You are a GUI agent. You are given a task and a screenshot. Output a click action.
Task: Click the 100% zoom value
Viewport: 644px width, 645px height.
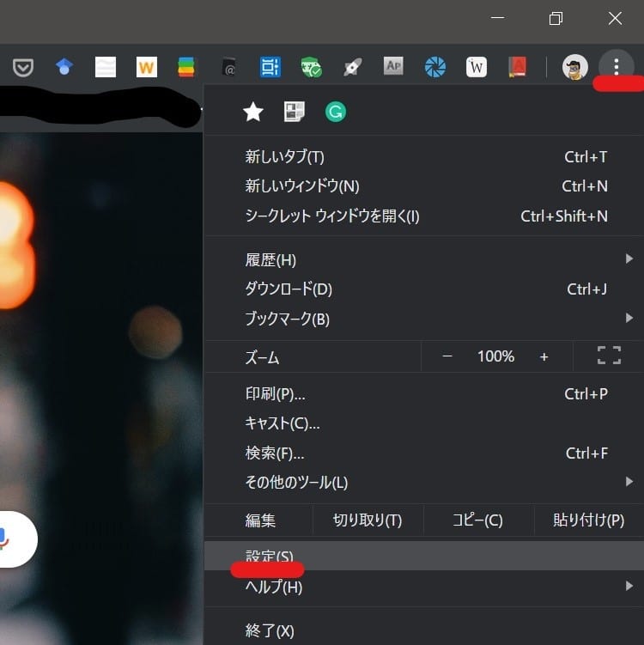pos(496,356)
